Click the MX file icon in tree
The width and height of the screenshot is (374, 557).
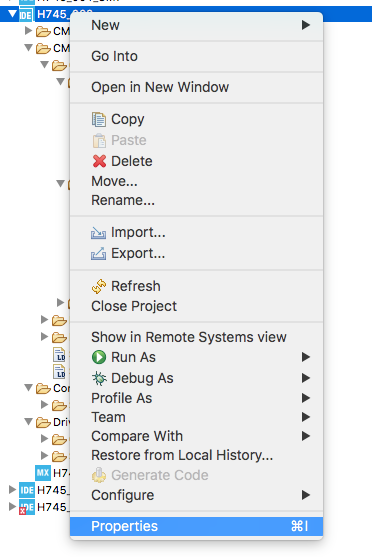click(x=43, y=473)
